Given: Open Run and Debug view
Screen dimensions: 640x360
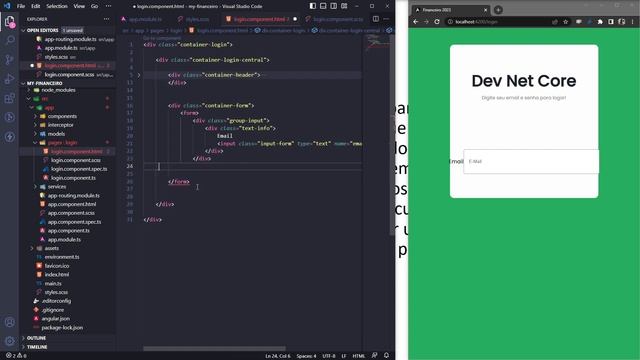Looking at the screenshot, I should tap(9, 79).
